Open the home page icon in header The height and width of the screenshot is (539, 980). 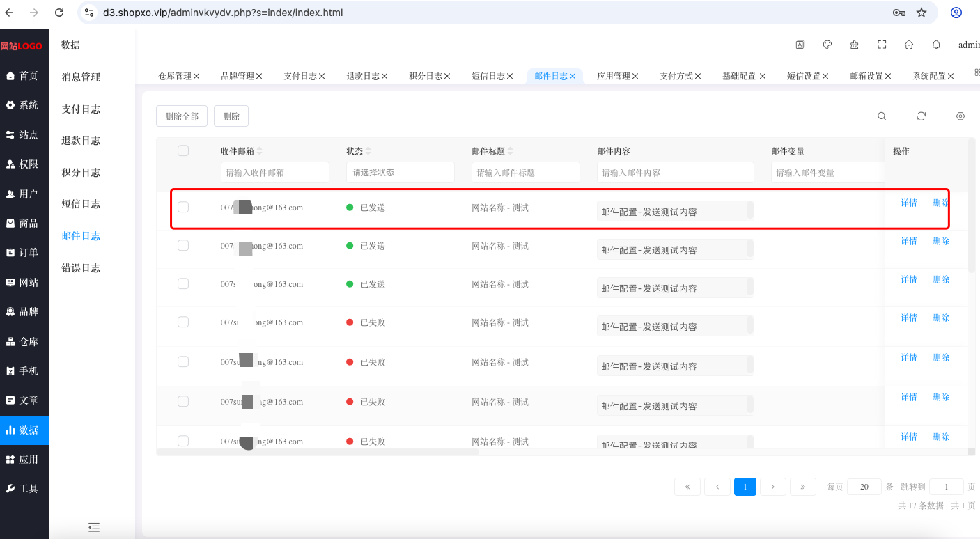point(909,45)
